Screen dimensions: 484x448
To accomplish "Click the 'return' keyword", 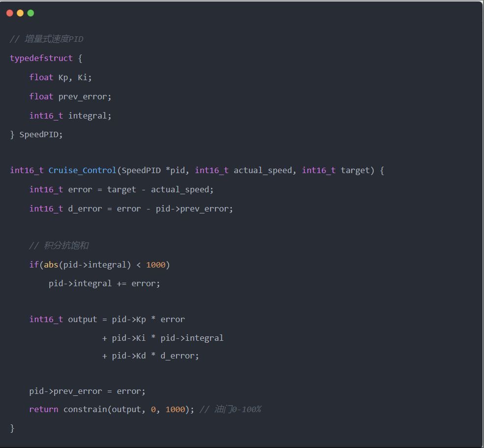I will click(44, 410).
